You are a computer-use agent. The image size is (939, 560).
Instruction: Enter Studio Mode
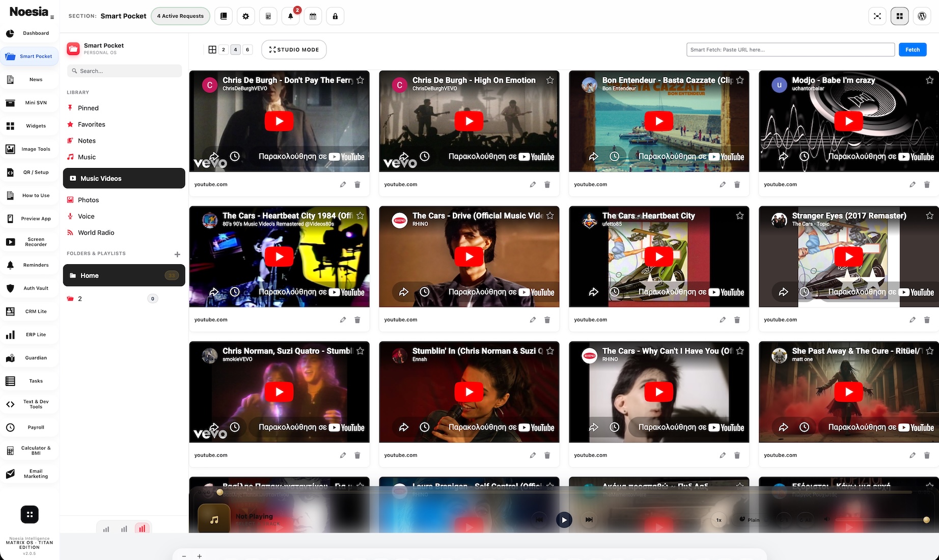[294, 49]
